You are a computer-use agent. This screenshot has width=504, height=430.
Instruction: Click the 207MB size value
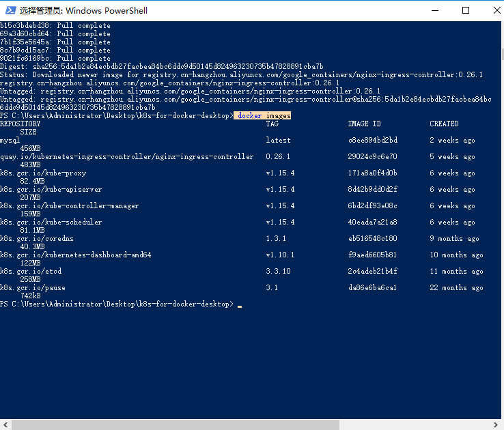pyautogui.click(x=30, y=197)
